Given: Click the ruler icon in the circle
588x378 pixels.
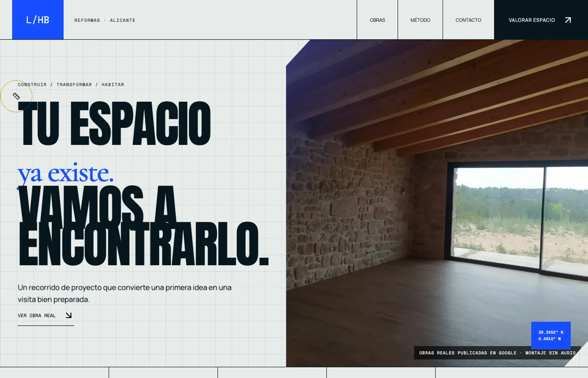Looking at the screenshot, I should point(16,96).
